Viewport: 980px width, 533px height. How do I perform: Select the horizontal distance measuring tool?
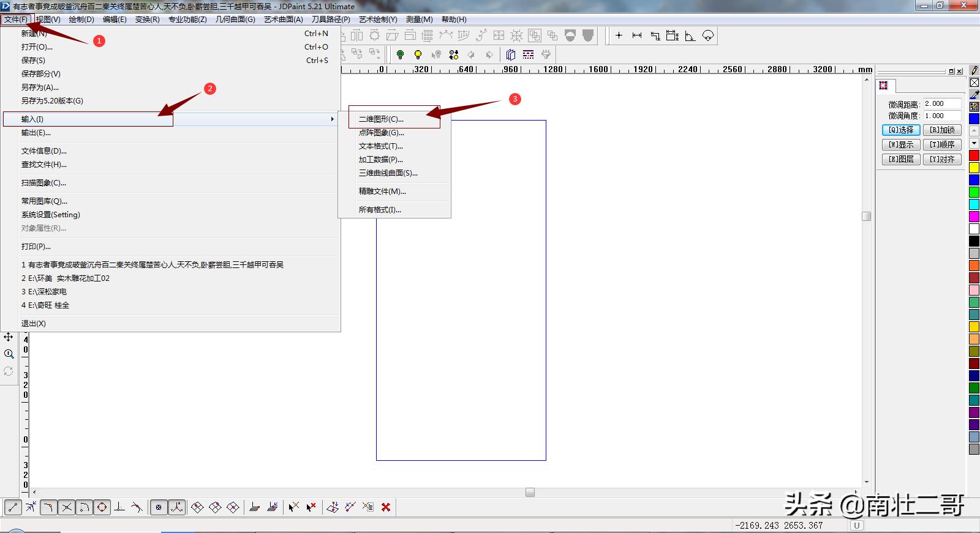pyautogui.click(x=637, y=35)
